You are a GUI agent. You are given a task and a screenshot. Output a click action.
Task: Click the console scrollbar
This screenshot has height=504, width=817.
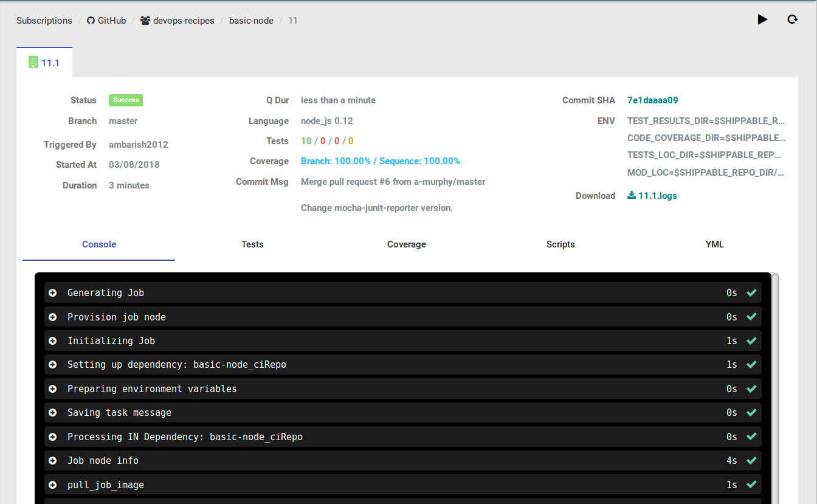click(776, 388)
